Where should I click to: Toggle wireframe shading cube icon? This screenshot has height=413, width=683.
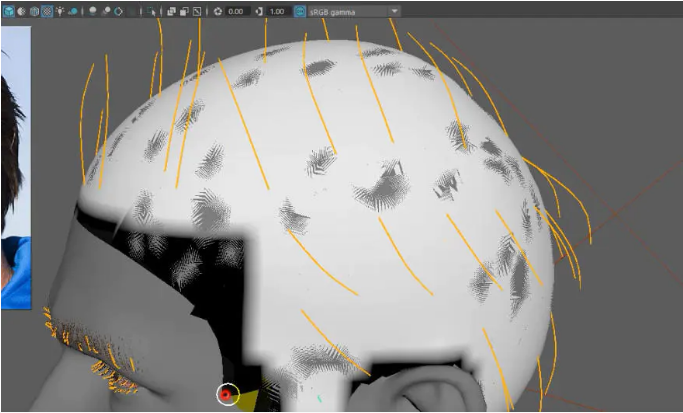8,11
